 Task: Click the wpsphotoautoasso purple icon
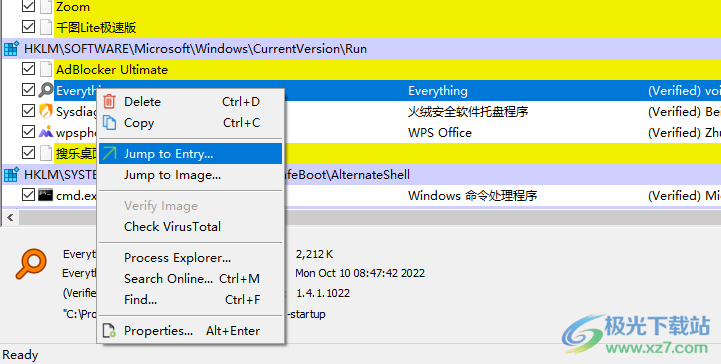point(46,132)
